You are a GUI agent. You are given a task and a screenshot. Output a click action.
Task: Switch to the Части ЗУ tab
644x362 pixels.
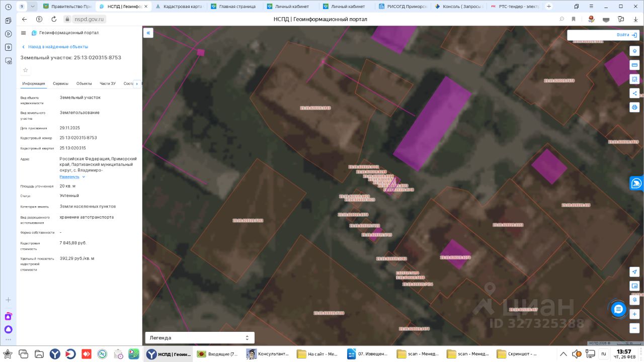108,83
